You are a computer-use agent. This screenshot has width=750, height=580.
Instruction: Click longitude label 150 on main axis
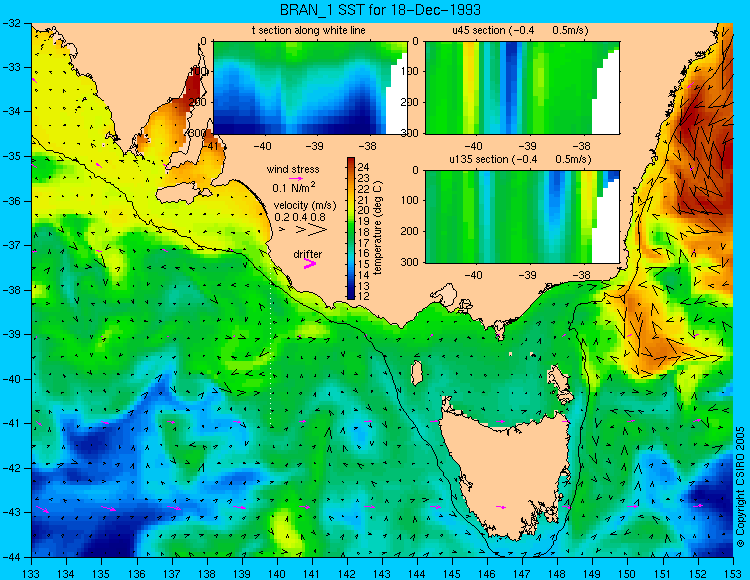628,574
